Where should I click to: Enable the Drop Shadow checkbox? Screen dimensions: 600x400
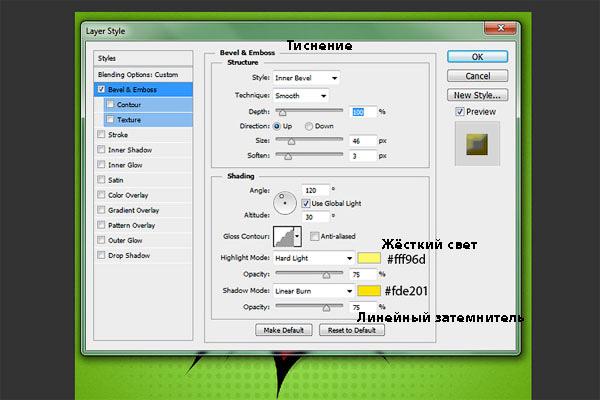coord(101,255)
